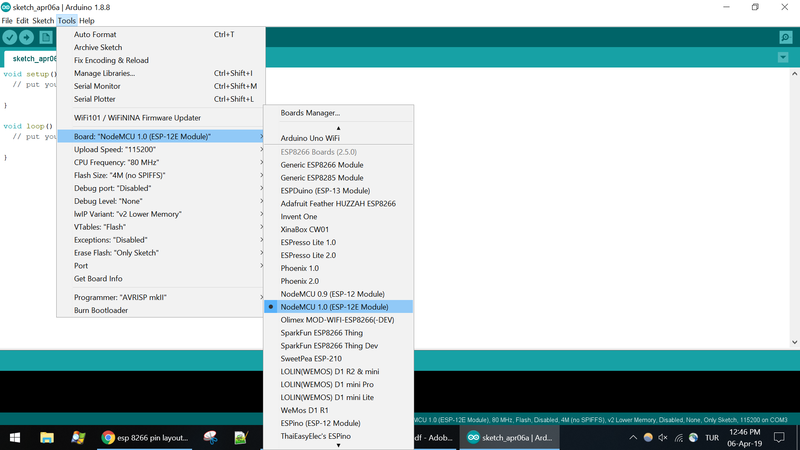This screenshot has width=800, height=450.
Task: Open the Serial Monitor magnifier icon
Action: [x=786, y=37]
